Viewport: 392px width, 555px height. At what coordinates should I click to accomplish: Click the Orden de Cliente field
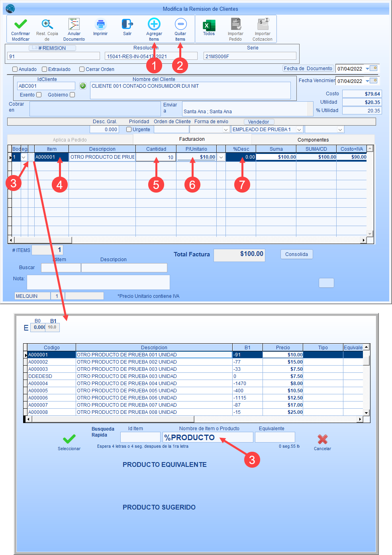tap(171, 130)
